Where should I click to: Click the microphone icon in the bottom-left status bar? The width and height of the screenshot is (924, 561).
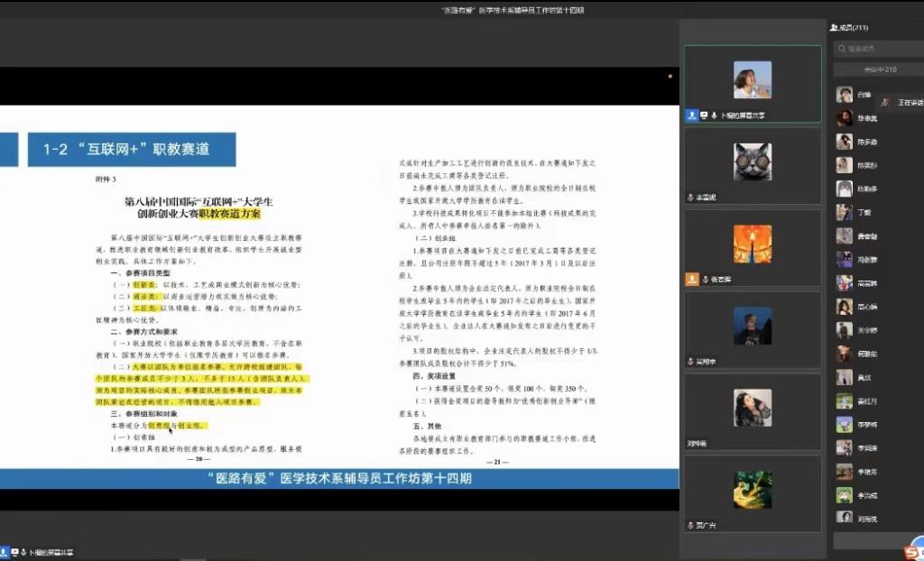[x=23, y=552]
